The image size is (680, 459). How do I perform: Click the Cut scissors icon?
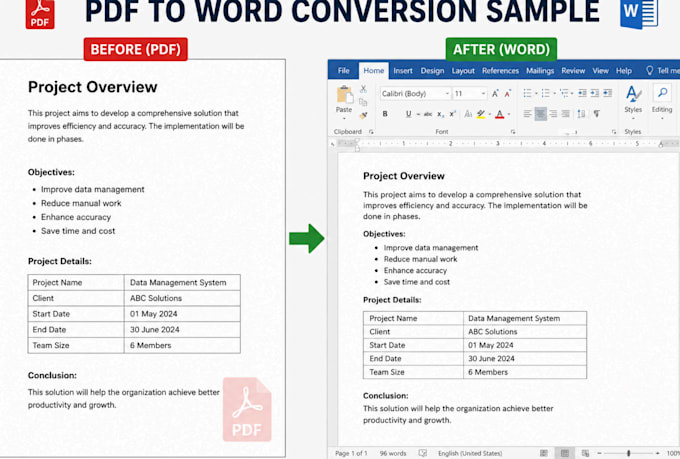coord(363,89)
